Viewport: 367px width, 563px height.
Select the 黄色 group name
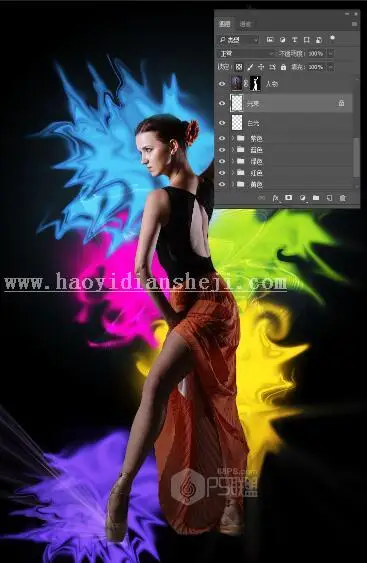(x=256, y=184)
